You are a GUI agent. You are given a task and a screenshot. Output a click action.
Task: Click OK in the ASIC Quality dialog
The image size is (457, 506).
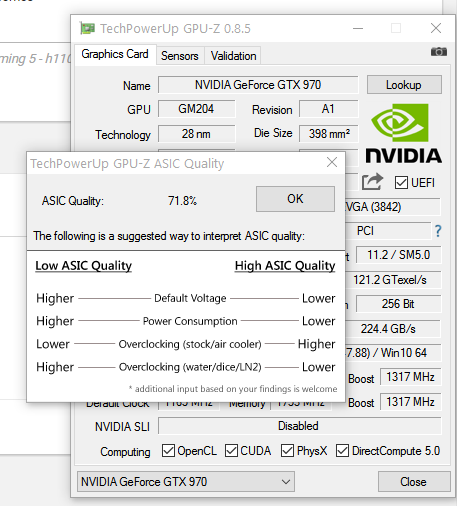(x=295, y=199)
